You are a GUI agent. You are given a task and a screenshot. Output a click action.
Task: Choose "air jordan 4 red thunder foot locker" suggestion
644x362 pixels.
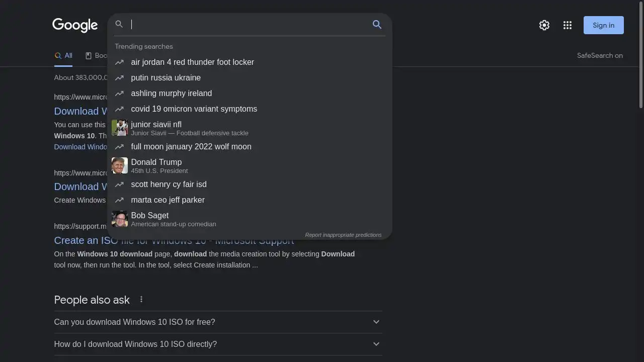pos(192,62)
